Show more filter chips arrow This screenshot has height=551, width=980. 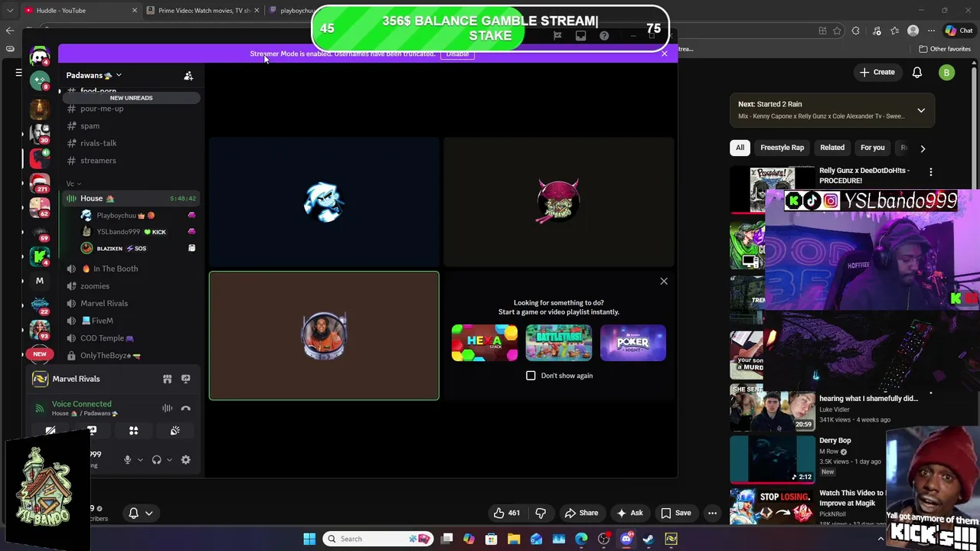tap(923, 148)
